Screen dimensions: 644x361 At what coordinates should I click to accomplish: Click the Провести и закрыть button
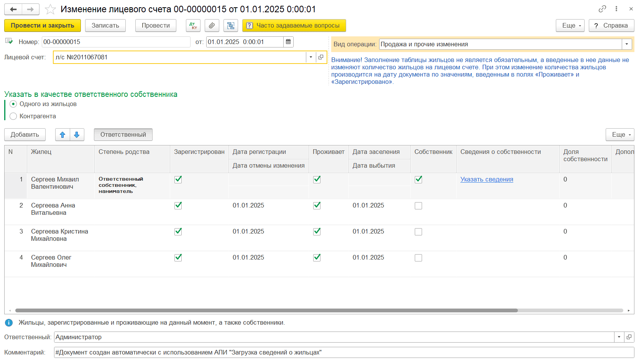point(43,26)
